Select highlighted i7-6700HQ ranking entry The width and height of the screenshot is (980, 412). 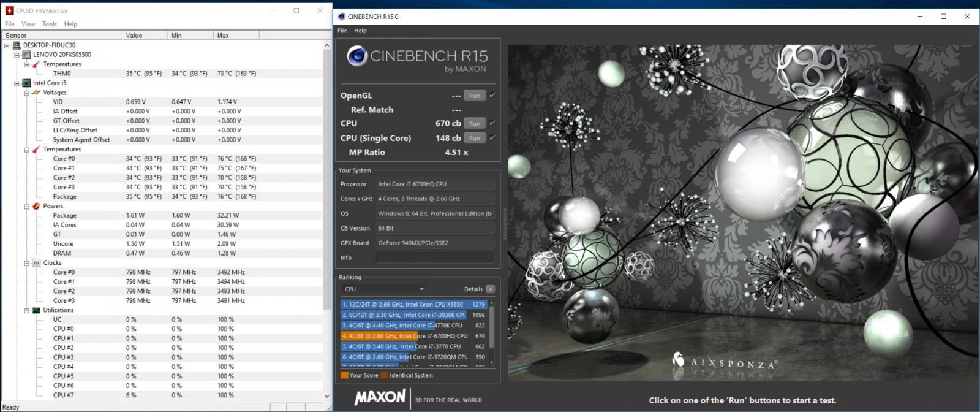(x=413, y=335)
